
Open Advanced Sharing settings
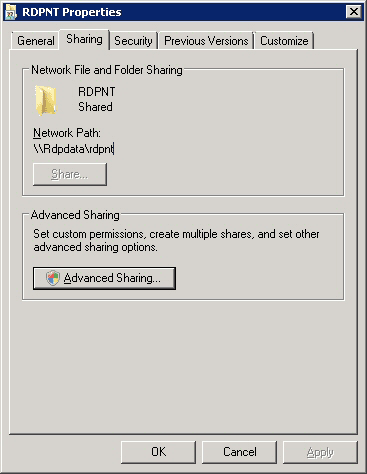click(x=104, y=278)
